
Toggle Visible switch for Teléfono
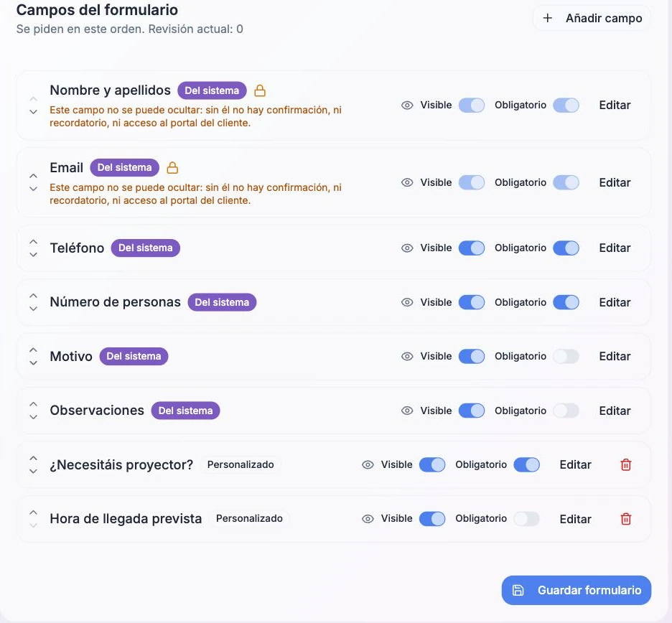tap(472, 248)
